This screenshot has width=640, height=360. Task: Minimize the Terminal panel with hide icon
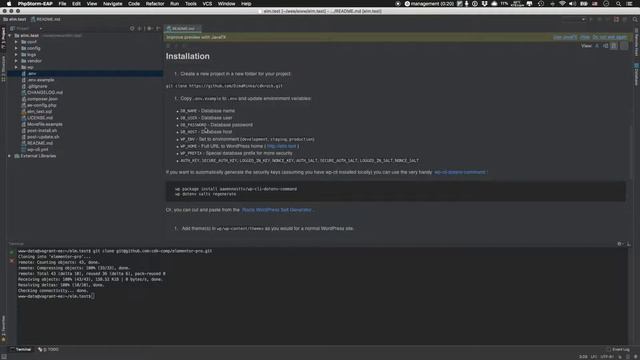[629, 244]
